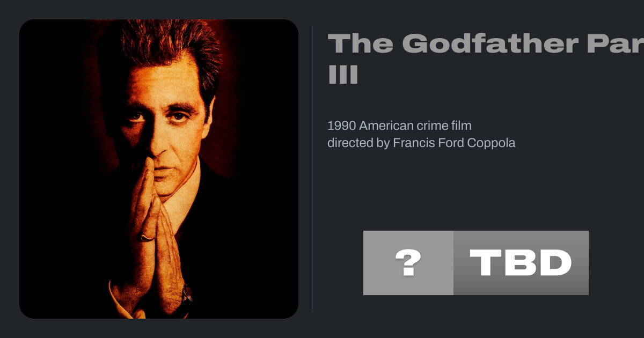Click the 'III' numeral in the title
Image resolution: width=644 pixels, height=338 pixels.
(x=342, y=74)
